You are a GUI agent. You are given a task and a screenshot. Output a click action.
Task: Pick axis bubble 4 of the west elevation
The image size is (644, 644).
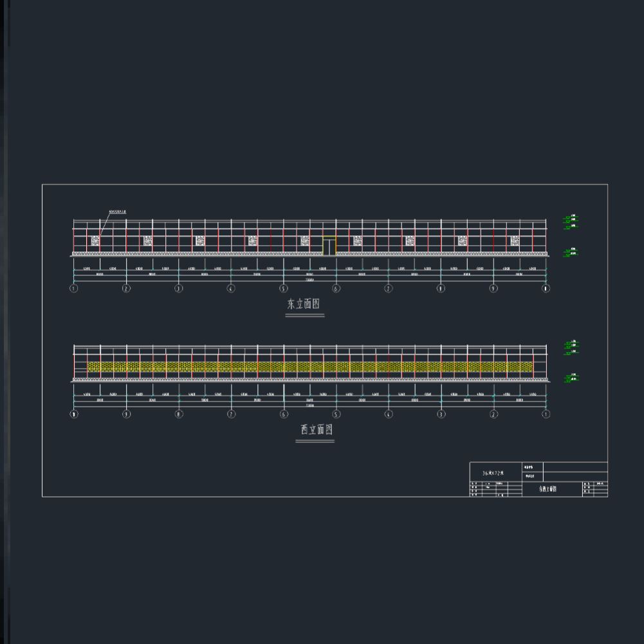389,414
